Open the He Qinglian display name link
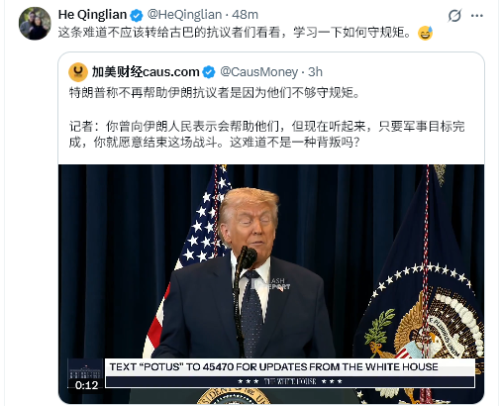The height and width of the screenshot is (406, 500). click(x=93, y=15)
